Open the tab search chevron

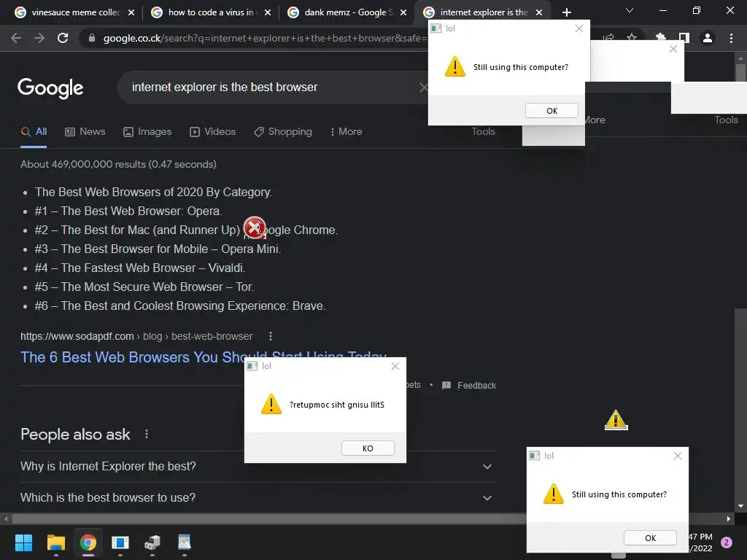click(630, 10)
